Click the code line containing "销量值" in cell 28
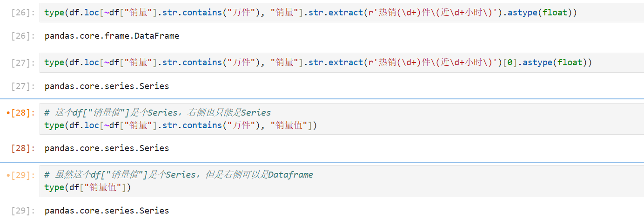This screenshot has width=644, height=221. coord(181,125)
